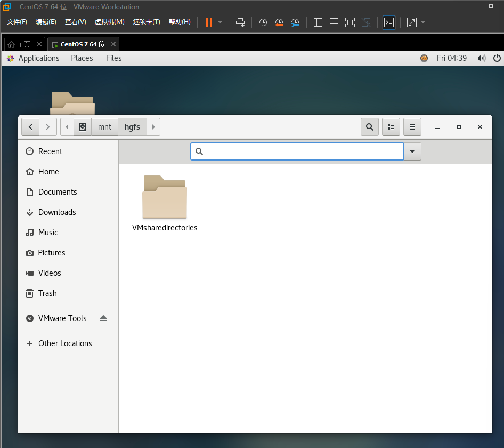504x448 pixels.
Task: Maximize the Files window
Action: (x=459, y=127)
